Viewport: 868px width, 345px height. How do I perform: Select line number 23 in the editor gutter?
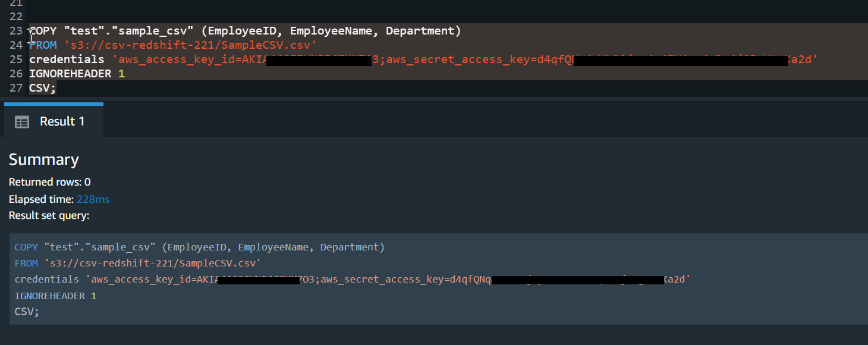[16, 31]
